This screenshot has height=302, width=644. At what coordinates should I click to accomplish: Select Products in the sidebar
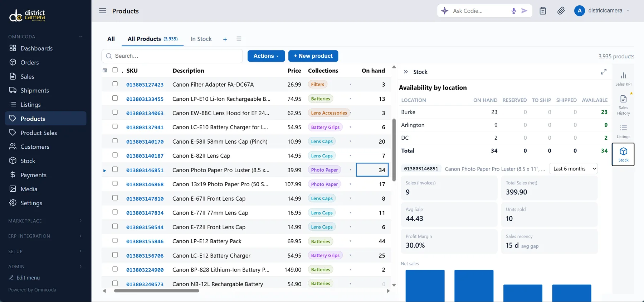pyautogui.click(x=45, y=119)
